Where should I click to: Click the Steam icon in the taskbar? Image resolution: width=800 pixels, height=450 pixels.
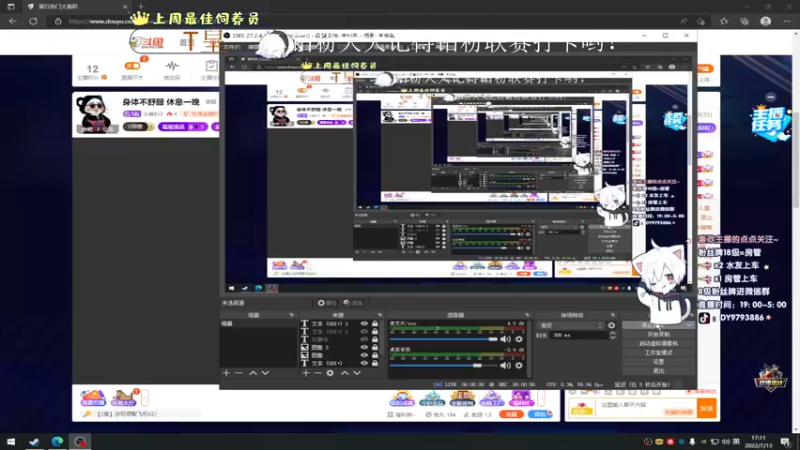pyautogui.click(x=34, y=442)
